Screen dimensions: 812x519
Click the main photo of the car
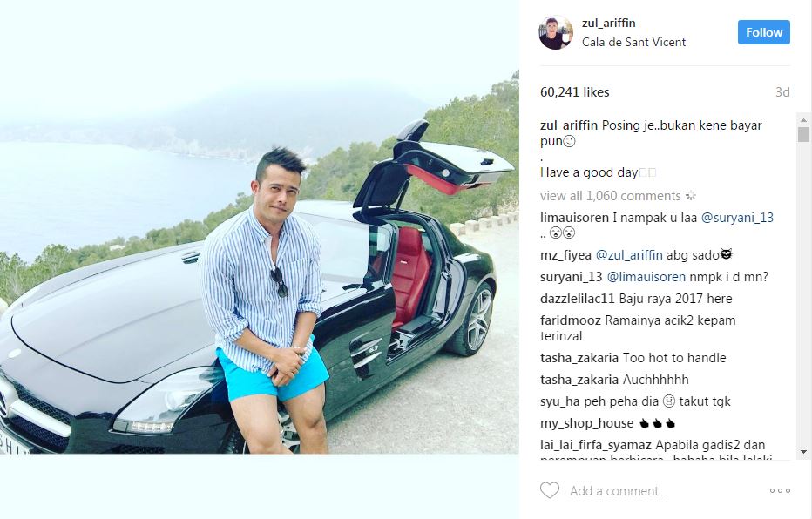[259, 226]
